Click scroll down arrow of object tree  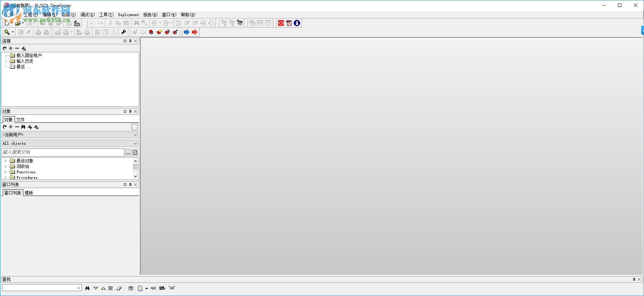pyautogui.click(x=136, y=176)
